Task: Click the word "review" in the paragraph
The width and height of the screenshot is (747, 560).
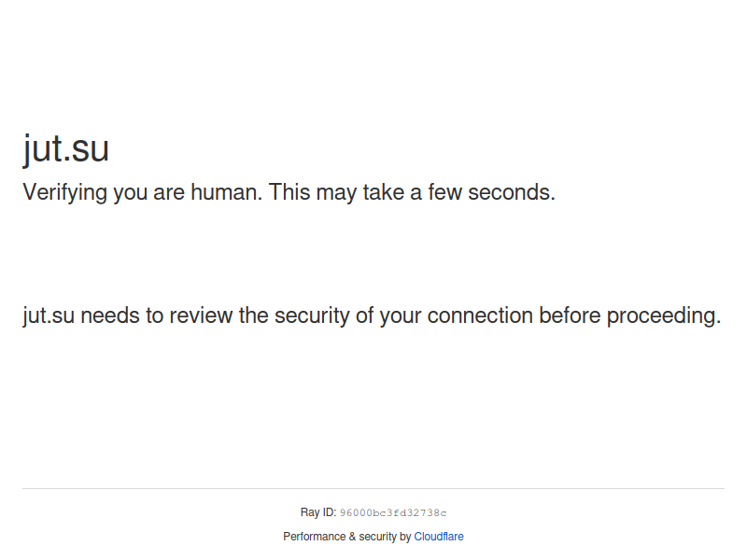Action: [x=201, y=315]
